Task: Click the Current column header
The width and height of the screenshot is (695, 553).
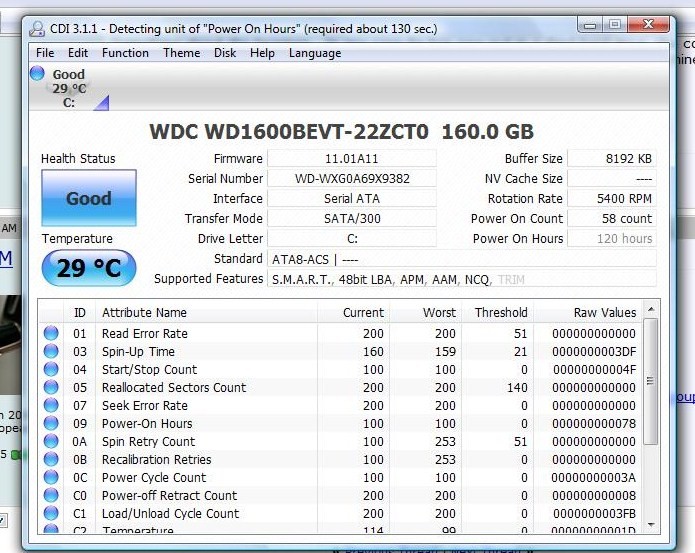Action: [353, 313]
